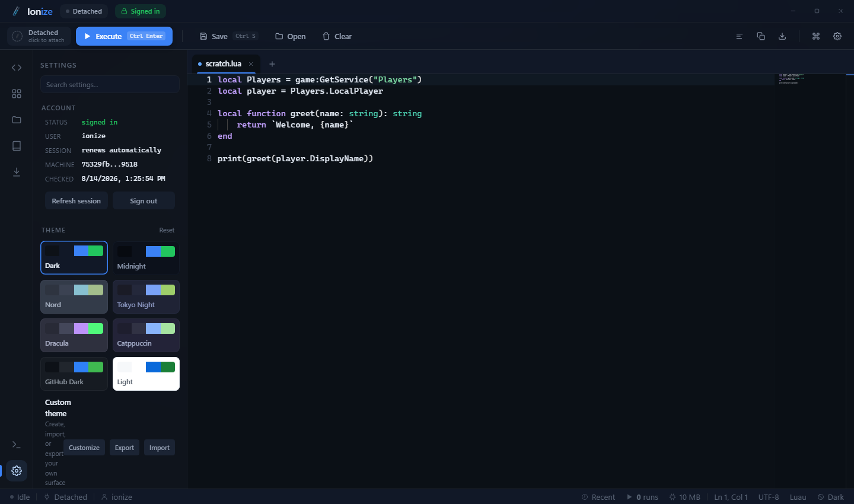Open the downloads sidebar icon
This screenshot has height=504, width=854.
pyautogui.click(x=17, y=172)
